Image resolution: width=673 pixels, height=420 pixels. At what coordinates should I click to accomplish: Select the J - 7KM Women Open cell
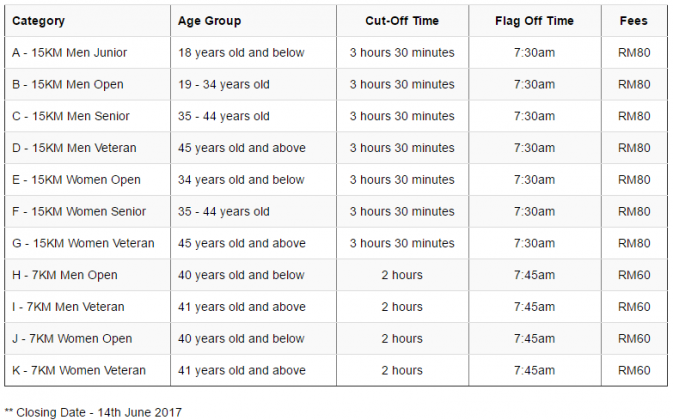72,339
